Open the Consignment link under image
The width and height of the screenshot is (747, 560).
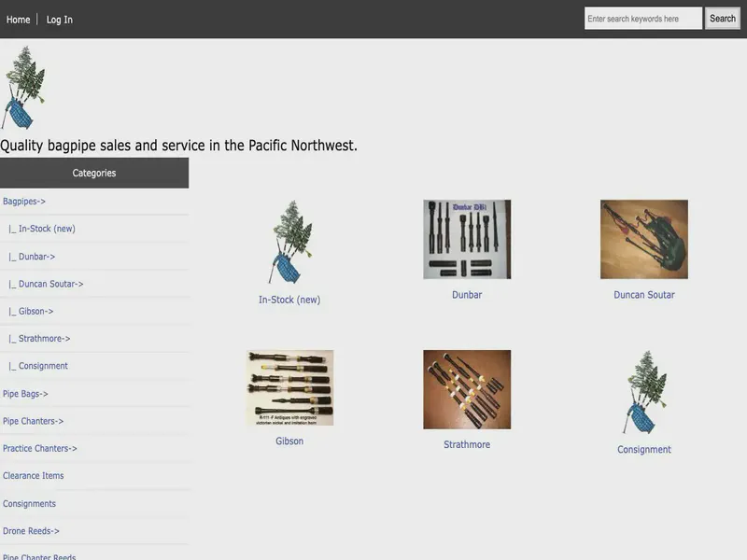[644, 450]
